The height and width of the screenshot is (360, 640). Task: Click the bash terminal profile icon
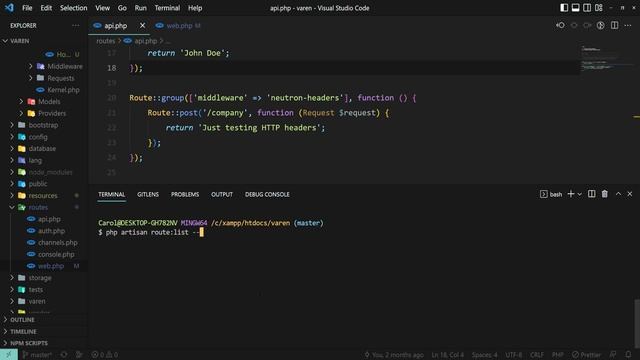[544, 194]
